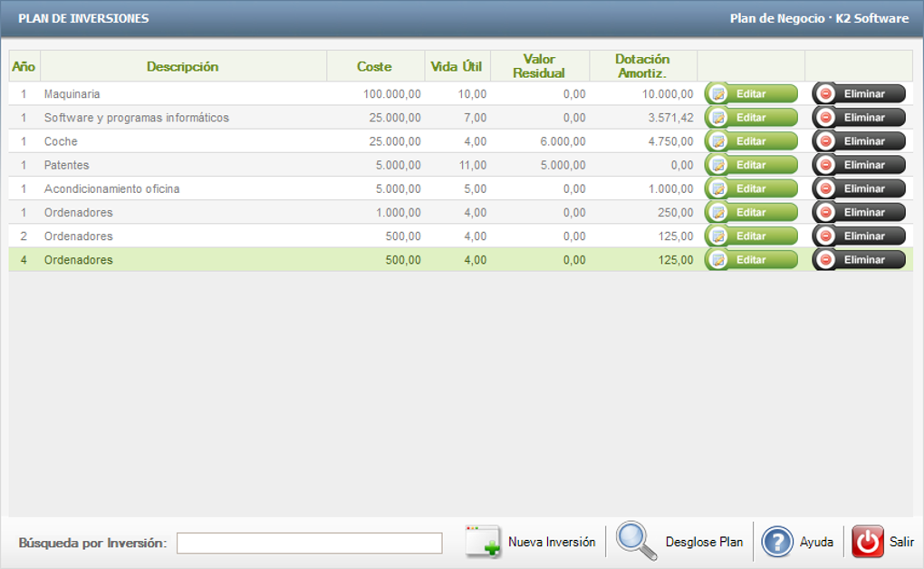
Task: Click the red Salir power icon
Action: 868,541
